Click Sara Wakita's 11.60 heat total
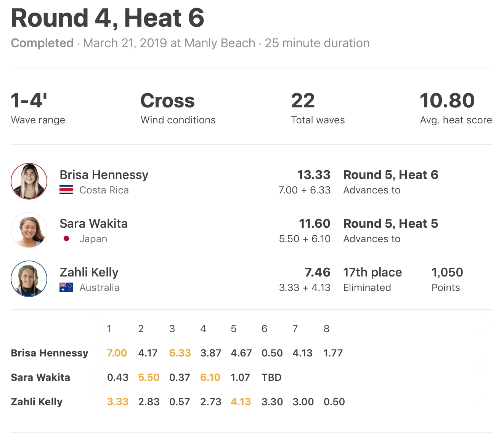The image size is (504, 441). coord(314,224)
